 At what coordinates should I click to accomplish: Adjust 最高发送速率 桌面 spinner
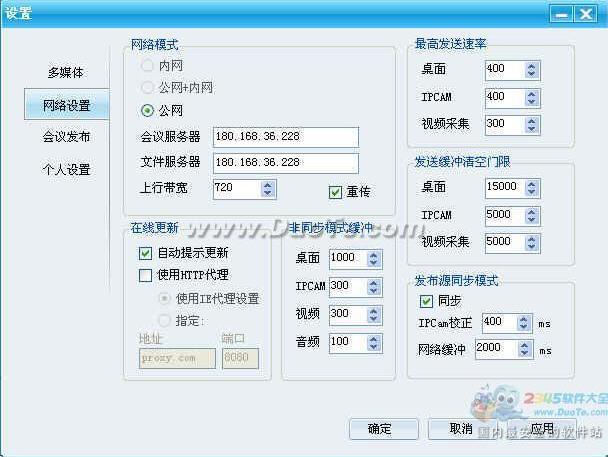click(532, 70)
